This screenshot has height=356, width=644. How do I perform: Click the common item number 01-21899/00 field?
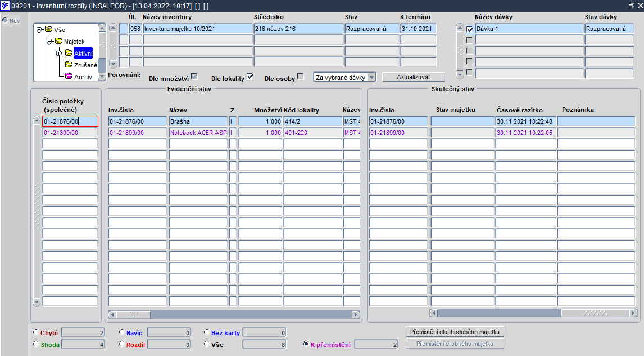coord(70,133)
